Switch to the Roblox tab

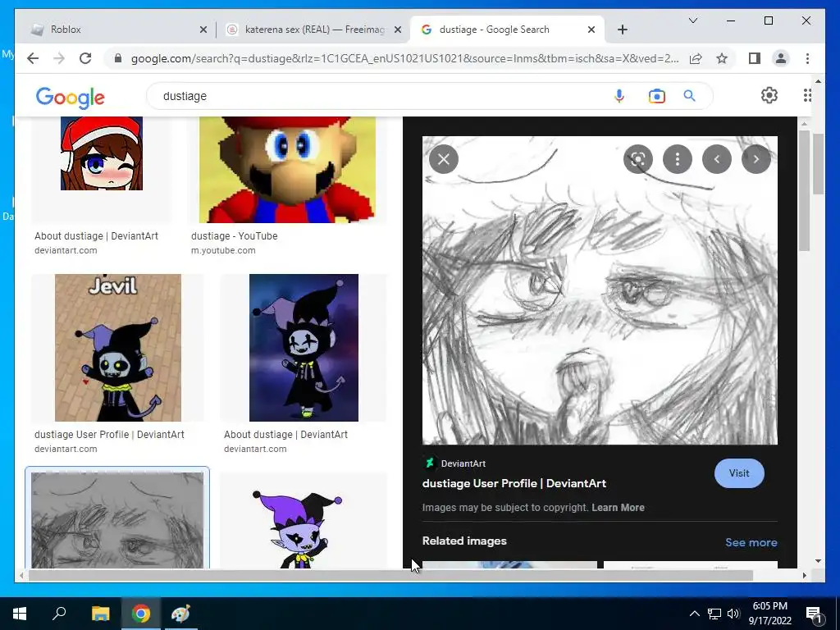(x=116, y=30)
